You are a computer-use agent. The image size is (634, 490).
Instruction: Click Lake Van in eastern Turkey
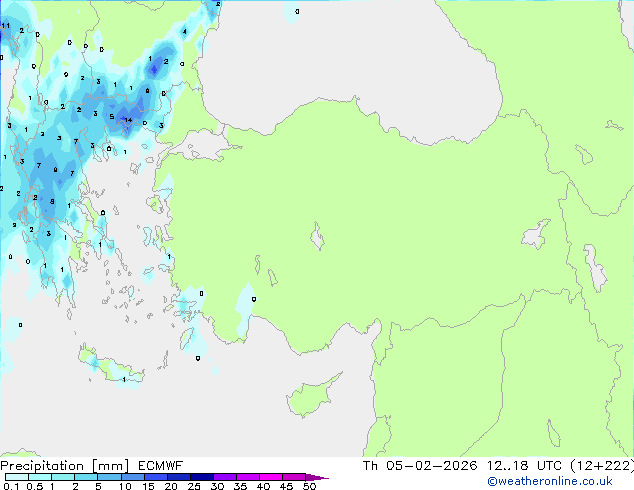535,235
